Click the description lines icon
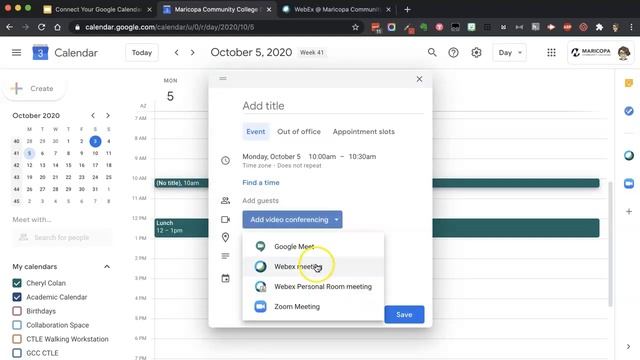The height and width of the screenshot is (360, 640). click(x=225, y=256)
